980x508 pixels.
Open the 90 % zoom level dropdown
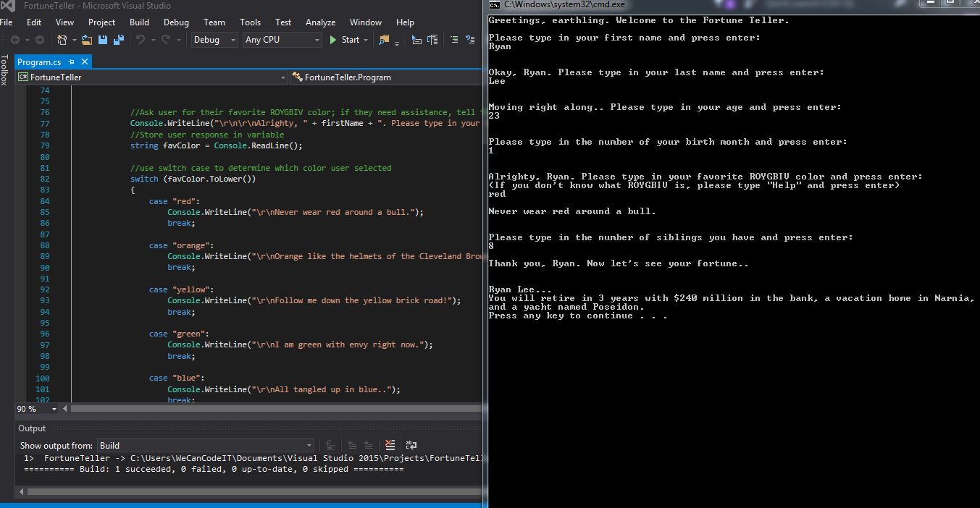point(36,409)
